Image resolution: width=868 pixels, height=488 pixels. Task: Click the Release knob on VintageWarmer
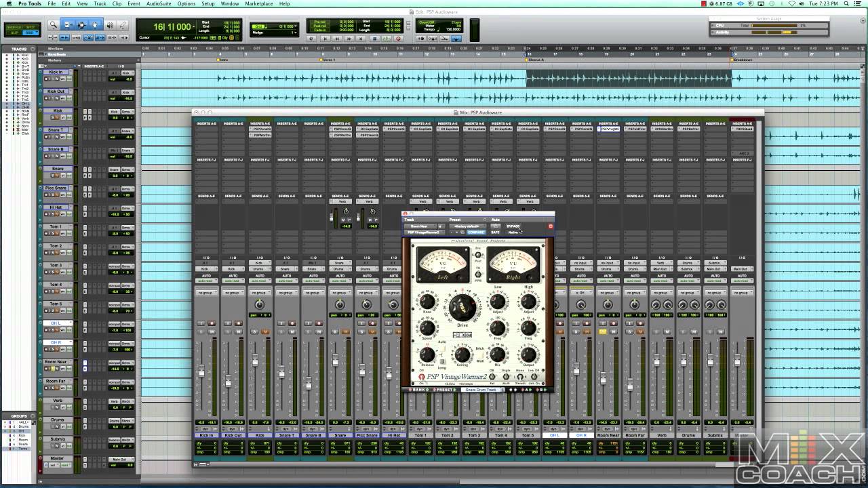point(427,354)
